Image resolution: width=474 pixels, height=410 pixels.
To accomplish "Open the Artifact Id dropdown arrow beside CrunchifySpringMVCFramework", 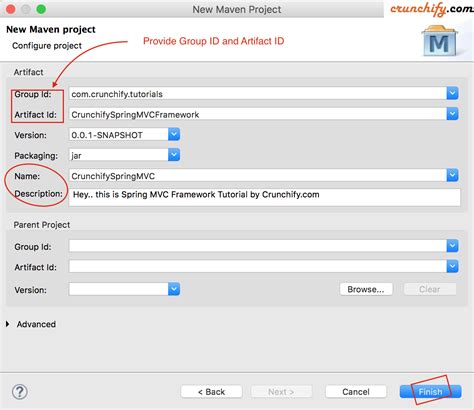I will (452, 114).
